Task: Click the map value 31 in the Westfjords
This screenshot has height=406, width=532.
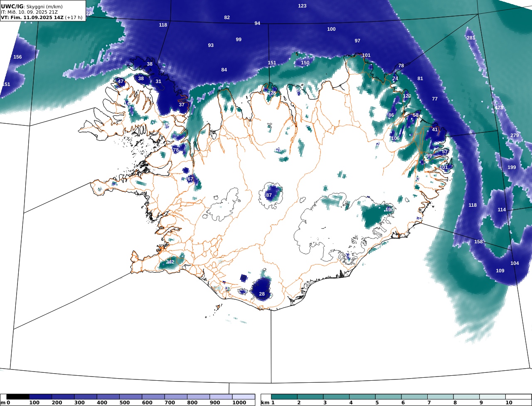Action: (x=158, y=81)
